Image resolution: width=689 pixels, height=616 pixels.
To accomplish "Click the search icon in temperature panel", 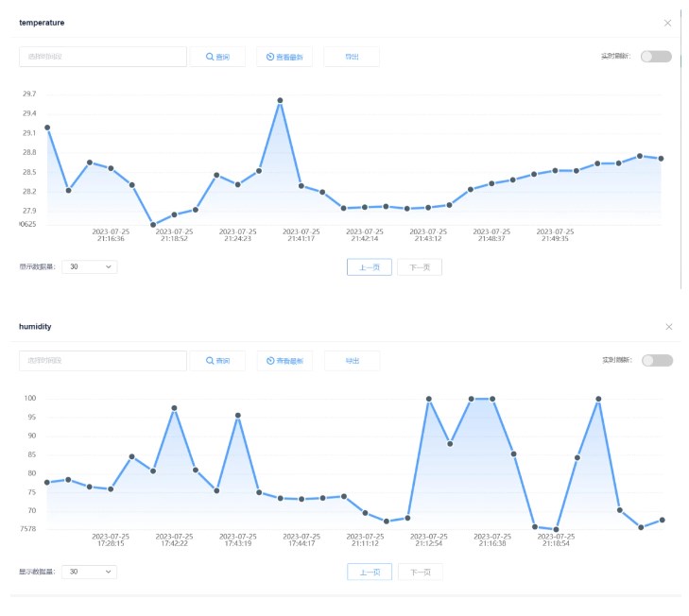I will (x=210, y=57).
